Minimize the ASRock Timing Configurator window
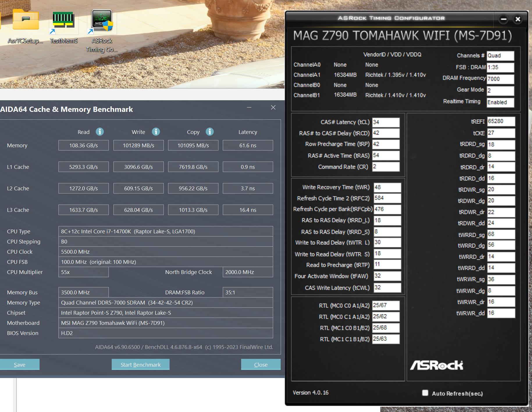Viewport: 532px width, 412px height. (504, 19)
